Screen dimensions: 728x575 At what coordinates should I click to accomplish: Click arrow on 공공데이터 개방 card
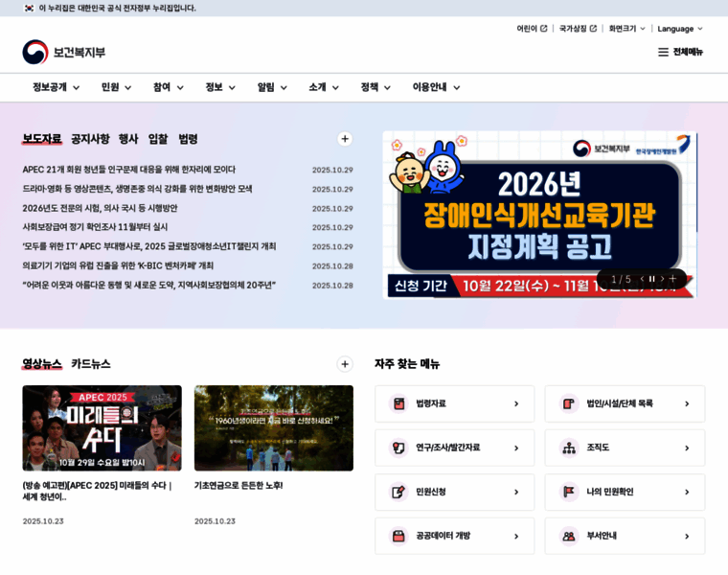516,537
